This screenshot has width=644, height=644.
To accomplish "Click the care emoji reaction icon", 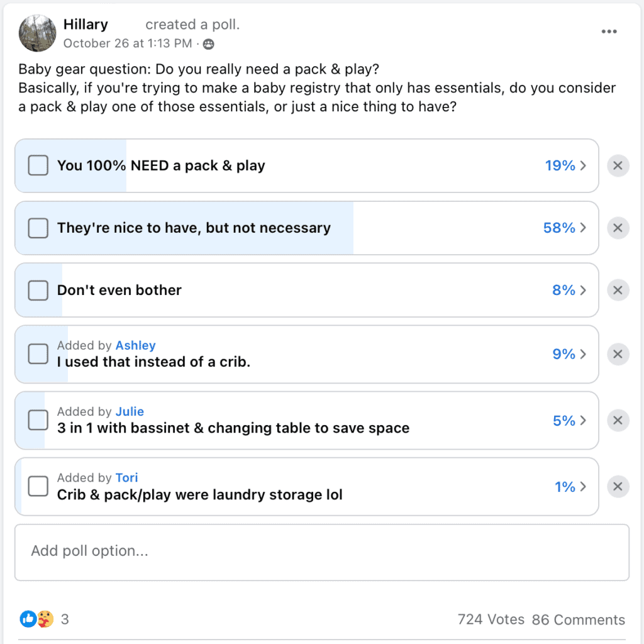I will (45, 619).
